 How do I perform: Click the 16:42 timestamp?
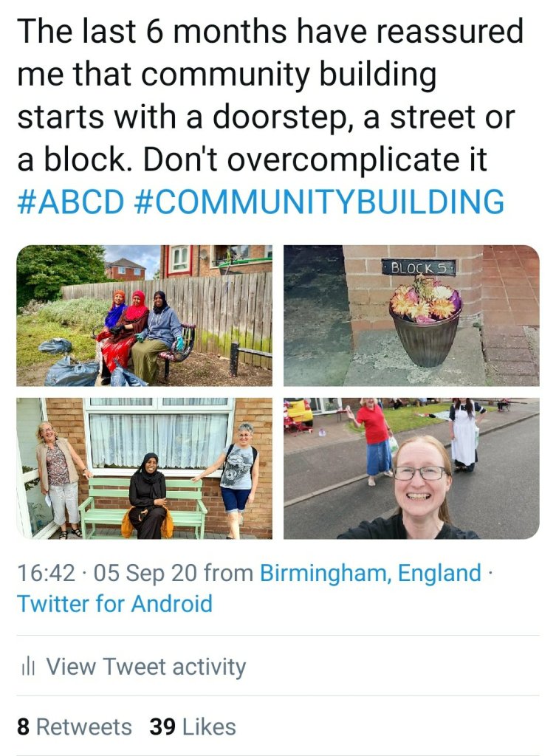tap(46, 573)
